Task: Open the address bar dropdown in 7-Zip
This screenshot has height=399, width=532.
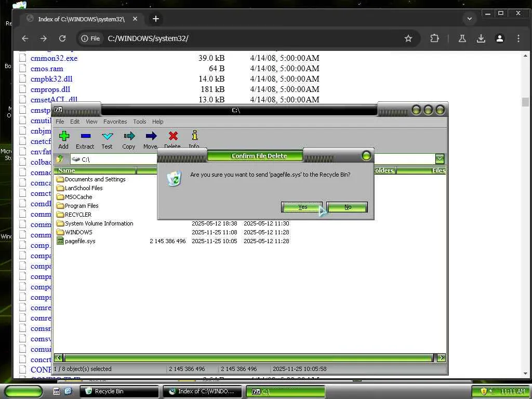Action: pyautogui.click(x=440, y=159)
